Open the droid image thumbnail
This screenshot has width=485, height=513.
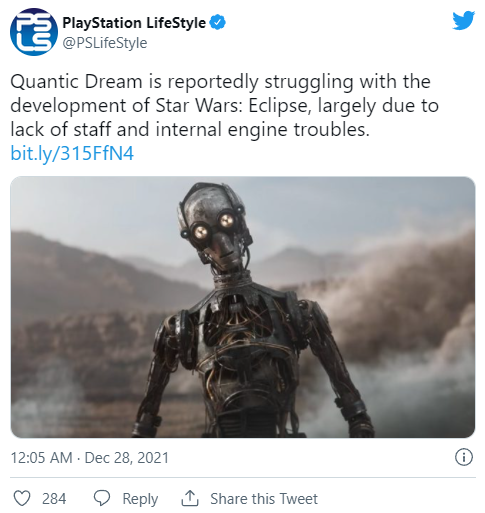(x=243, y=307)
